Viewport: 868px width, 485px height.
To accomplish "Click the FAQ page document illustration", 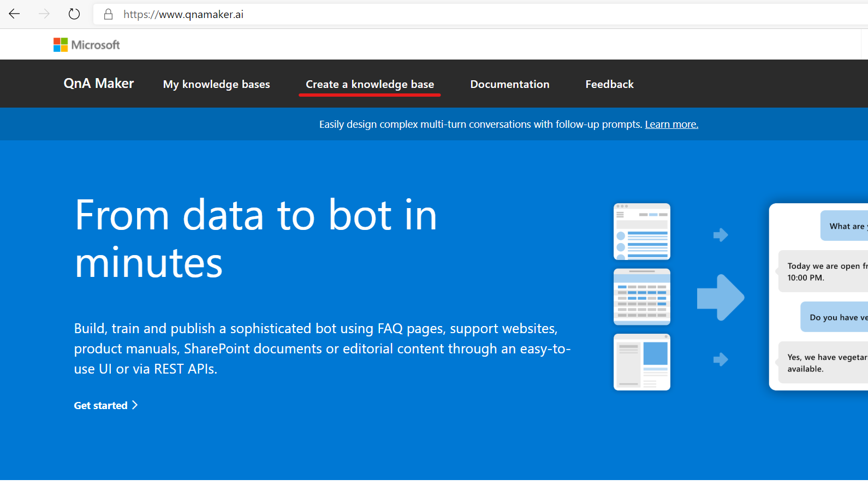I will [x=642, y=232].
